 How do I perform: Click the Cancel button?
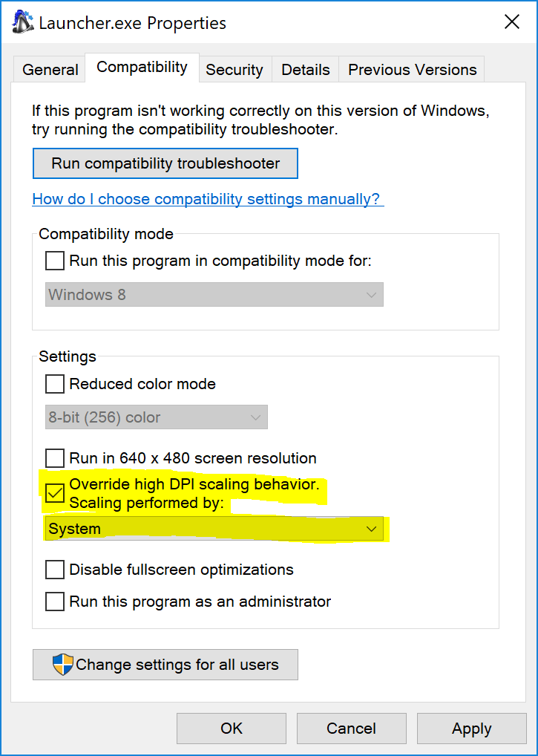pyautogui.click(x=352, y=729)
